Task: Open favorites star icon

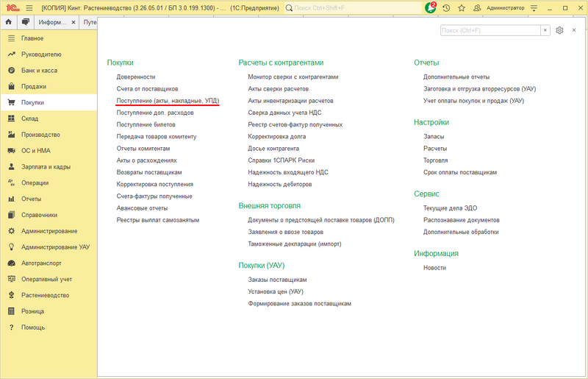Action: (x=462, y=8)
